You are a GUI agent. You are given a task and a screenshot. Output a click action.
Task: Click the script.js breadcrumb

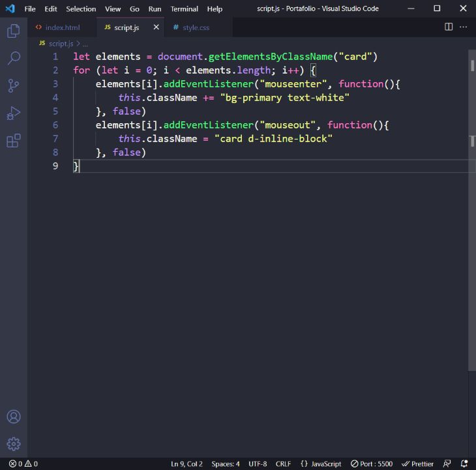coord(61,43)
